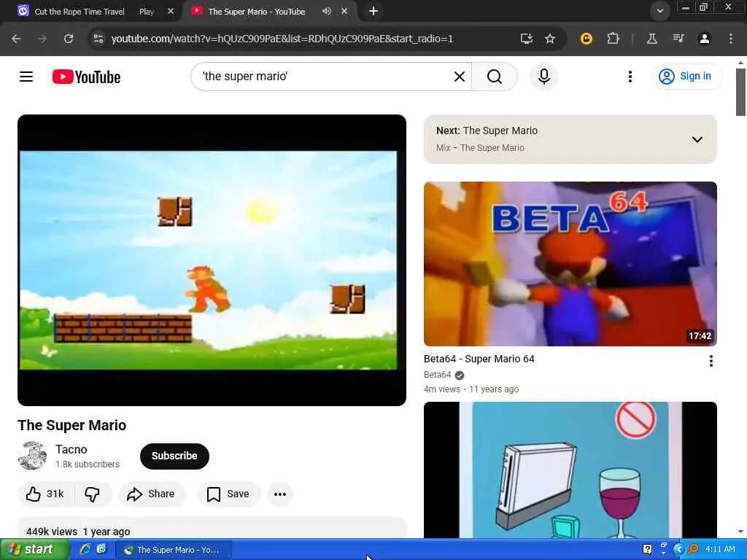View site information icon in the address bar
This screenshot has height=560, width=747.
coord(98,39)
